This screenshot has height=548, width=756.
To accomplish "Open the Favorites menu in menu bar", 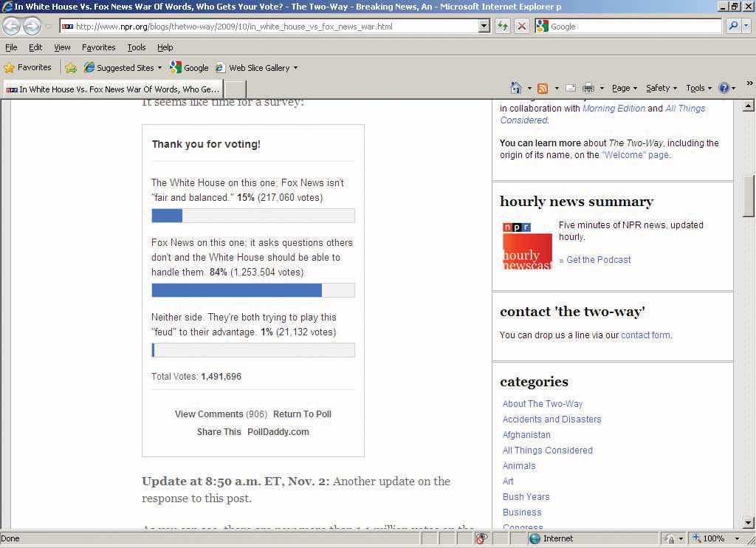I will [98, 47].
